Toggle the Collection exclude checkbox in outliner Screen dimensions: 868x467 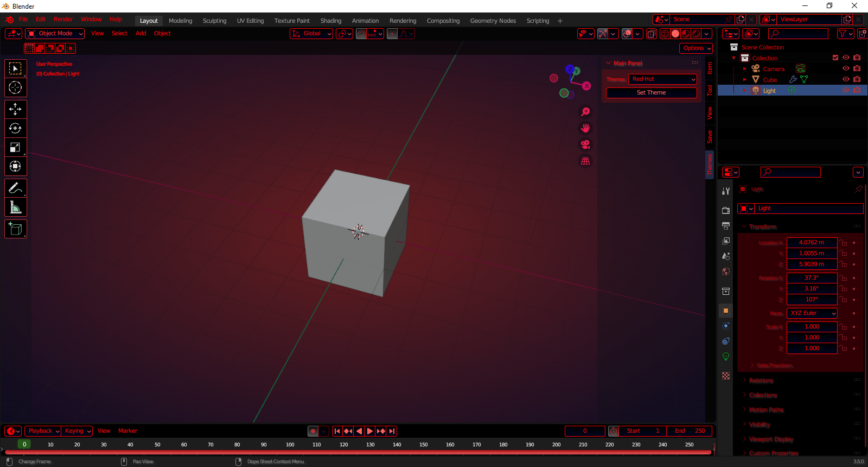(835, 58)
